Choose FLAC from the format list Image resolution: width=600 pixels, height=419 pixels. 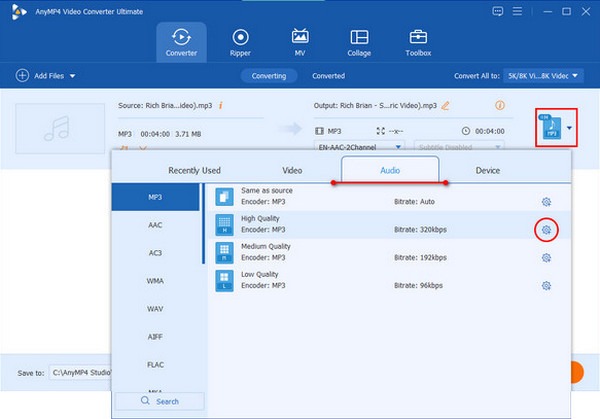click(x=155, y=365)
